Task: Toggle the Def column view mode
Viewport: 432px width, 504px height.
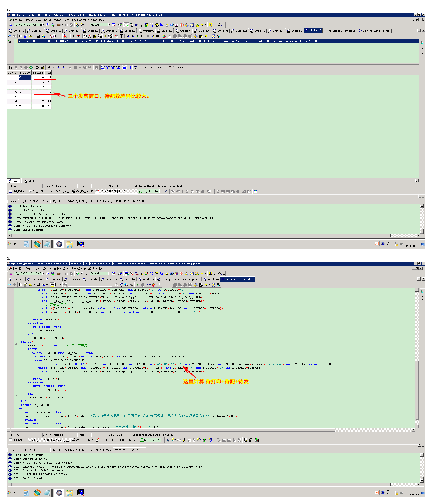Action: 103,68
